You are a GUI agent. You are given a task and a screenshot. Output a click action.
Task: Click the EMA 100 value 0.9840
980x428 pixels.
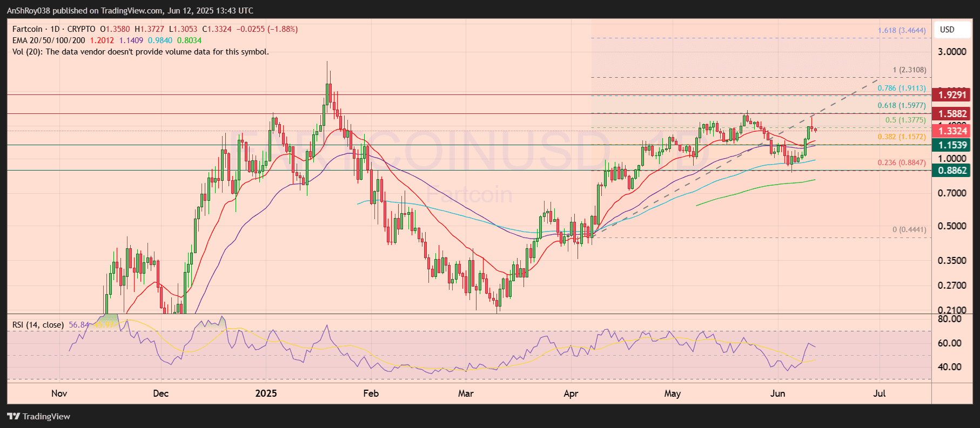[x=160, y=40]
